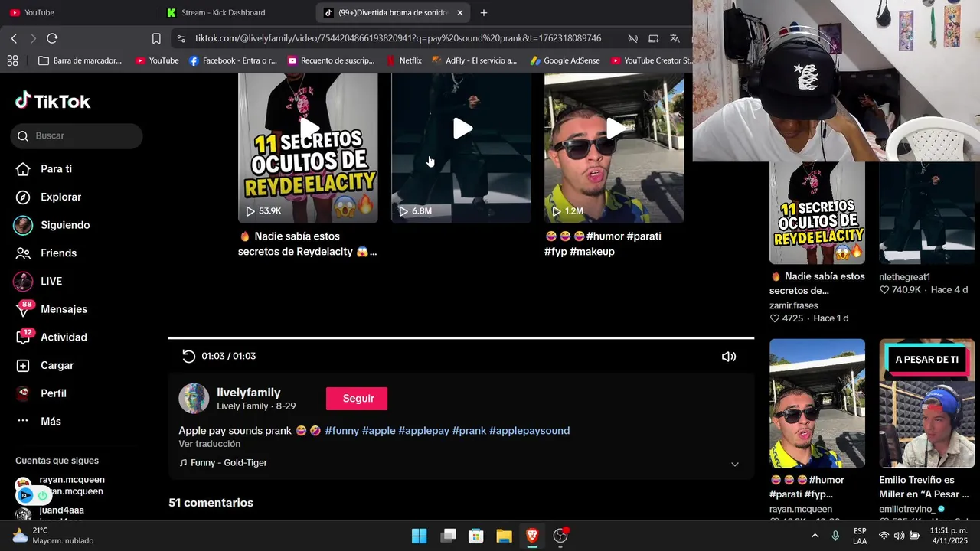Open livelyfamily profile avatar
980x551 pixels.
(x=194, y=399)
